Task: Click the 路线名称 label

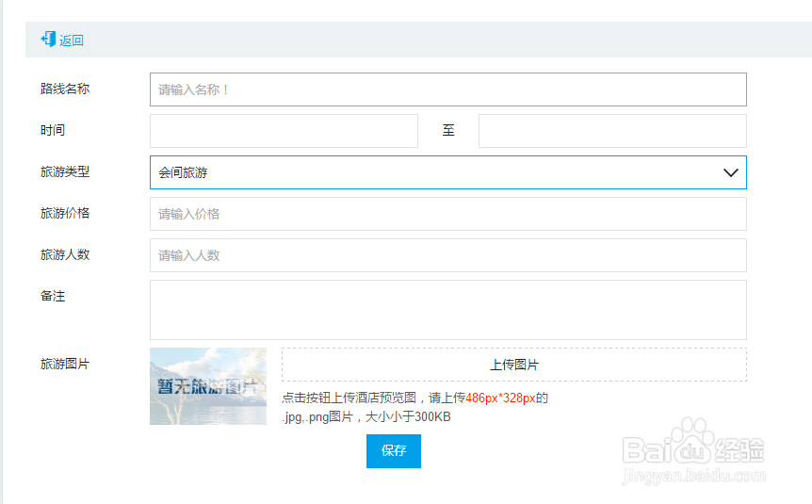Action: (x=65, y=89)
